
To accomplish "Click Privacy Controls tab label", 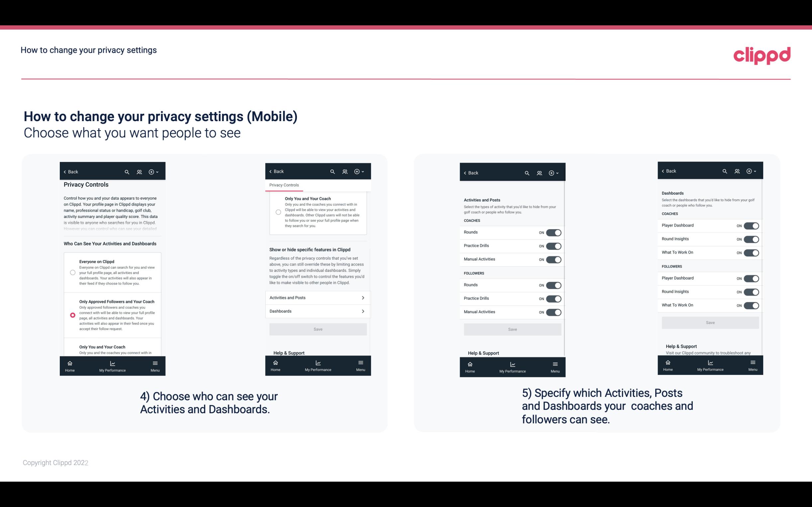I will coord(284,185).
